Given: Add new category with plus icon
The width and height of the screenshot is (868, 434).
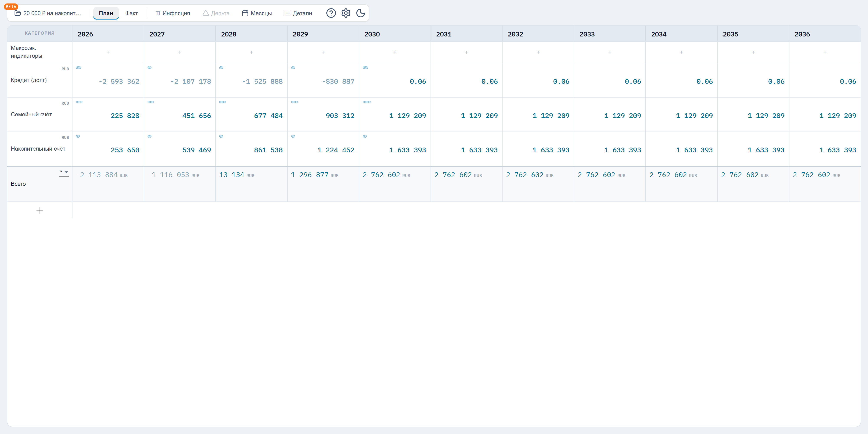Looking at the screenshot, I should [x=40, y=210].
